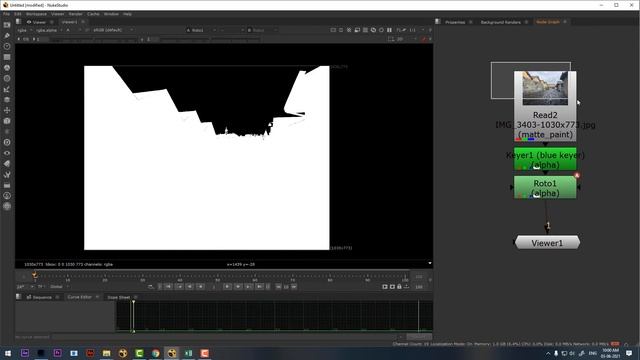Image resolution: width=640 pixels, height=360 pixels.
Task: Open the Merge nodes toolbar icon
Action: point(7,100)
